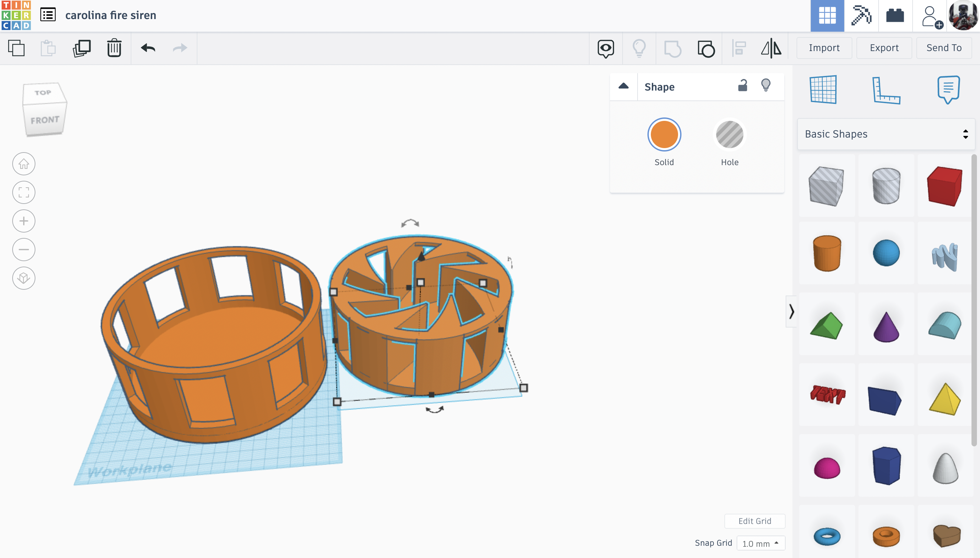Open the Basic Shapes category dropdown

coord(886,134)
